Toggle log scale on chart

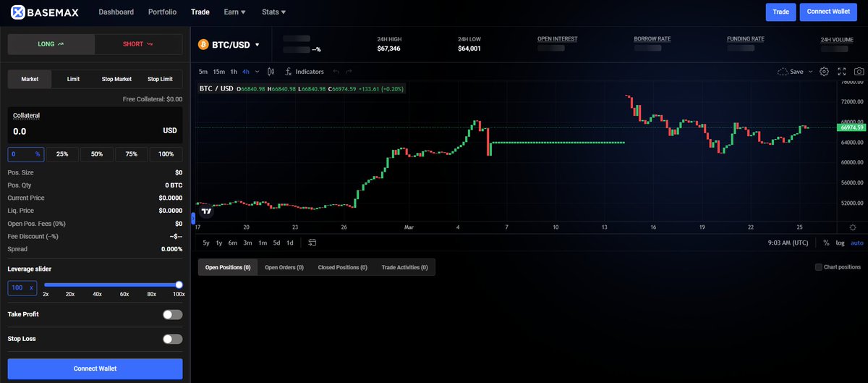840,243
